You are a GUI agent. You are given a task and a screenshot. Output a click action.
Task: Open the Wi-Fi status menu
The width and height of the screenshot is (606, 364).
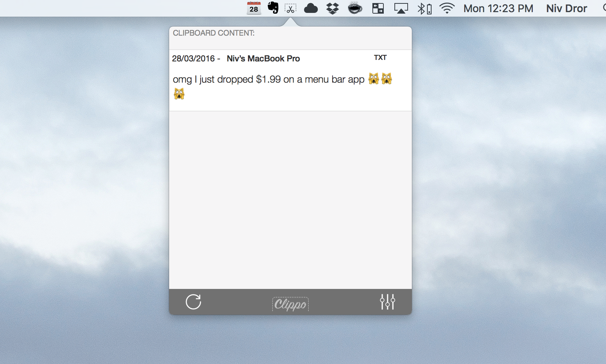pos(447,8)
